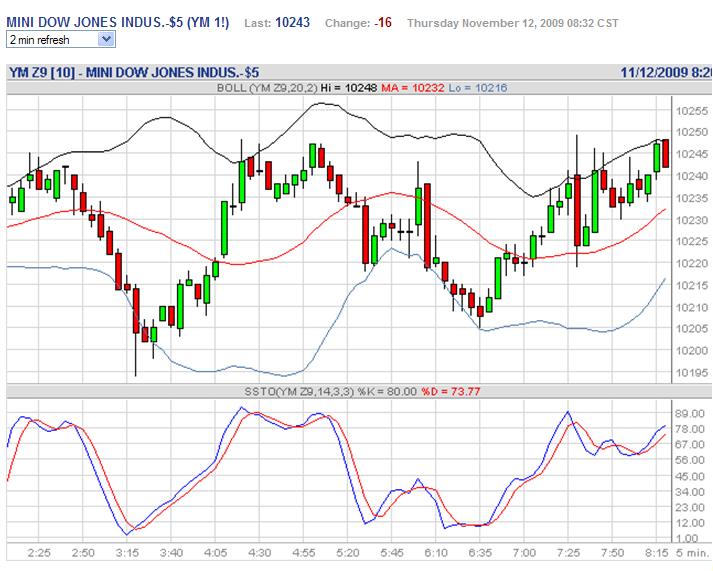Screen dimensions: 713x571
Task: Click the 10215 price axis label
Action: [x=692, y=286]
